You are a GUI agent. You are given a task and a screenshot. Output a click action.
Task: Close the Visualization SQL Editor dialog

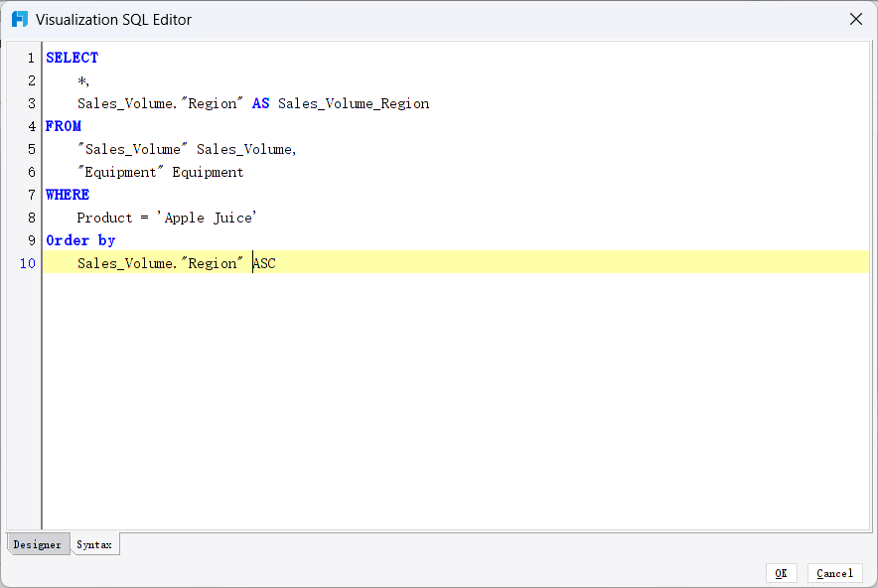click(x=855, y=19)
